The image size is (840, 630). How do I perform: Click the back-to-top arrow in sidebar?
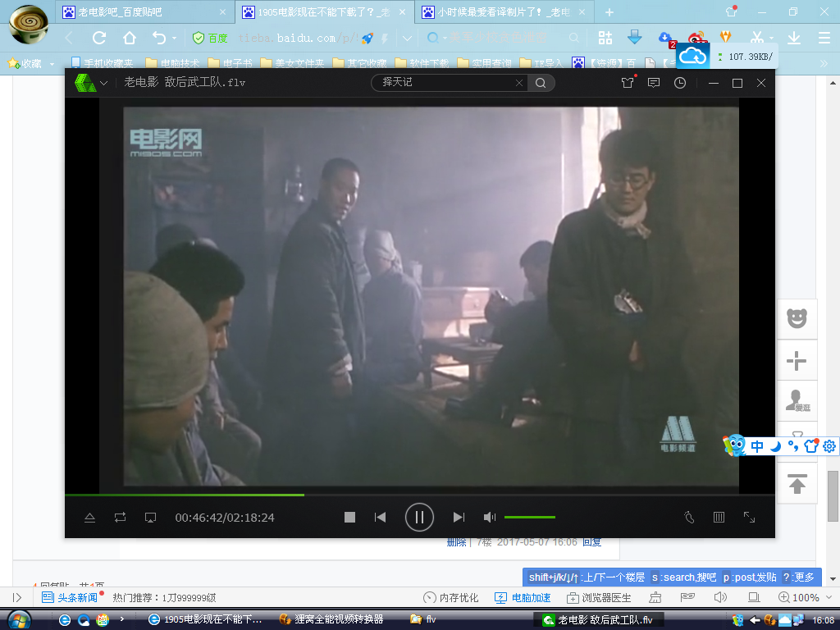[x=797, y=483]
